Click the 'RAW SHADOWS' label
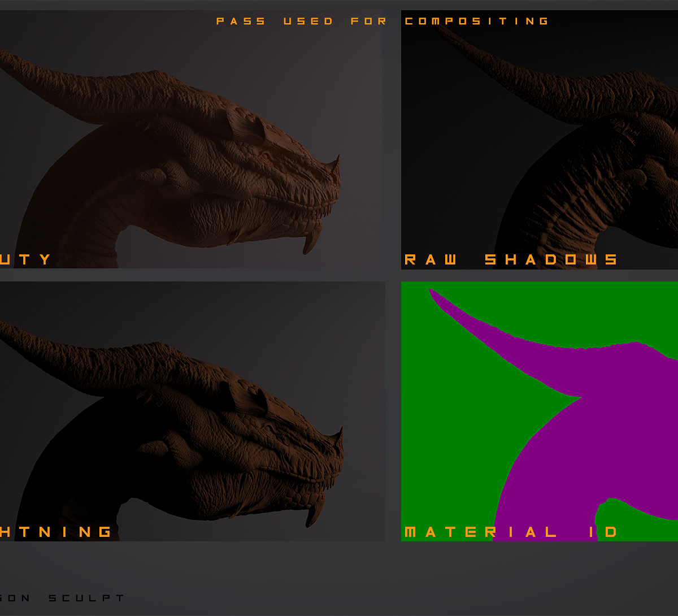Image resolution: width=678 pixels, height=616 pixels. (x=511, y=259)
